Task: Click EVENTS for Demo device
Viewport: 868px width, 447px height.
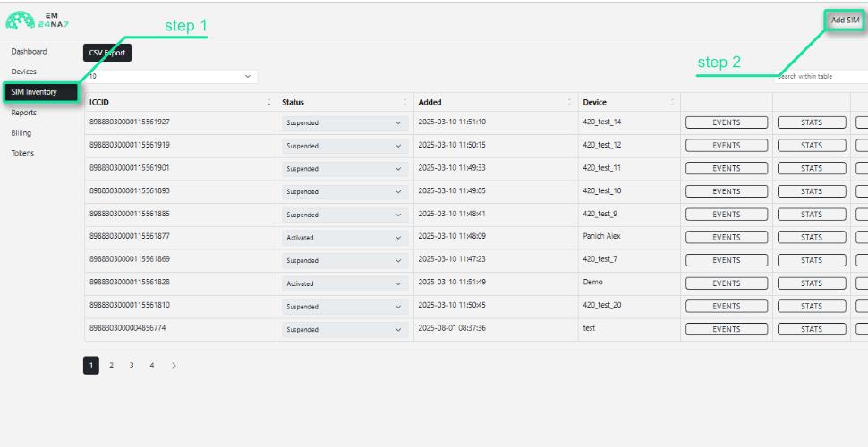Action: (x=727, y=283)
